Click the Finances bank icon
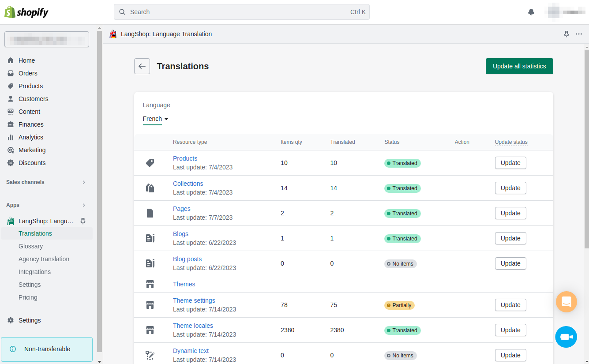This screenshot has width=589, height=364. coord(11,124)
